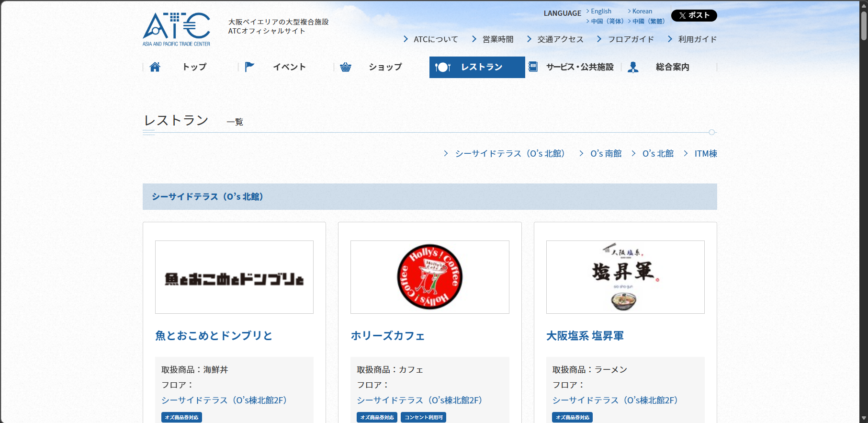Click the home icon beside トップ
The height and width of the screenshot is (423, 868).
coord(155,67)
